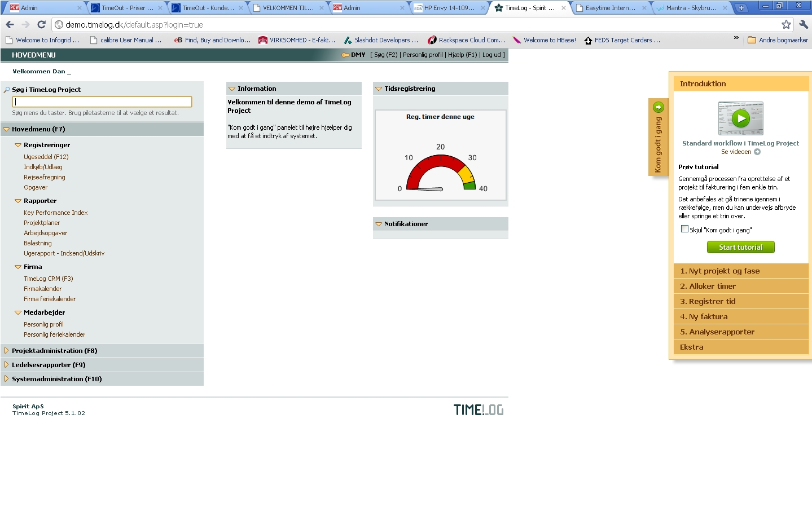Open Welcome to HBase bookmark
Viewport: 812px width, 507px height.
click(544, 40)
